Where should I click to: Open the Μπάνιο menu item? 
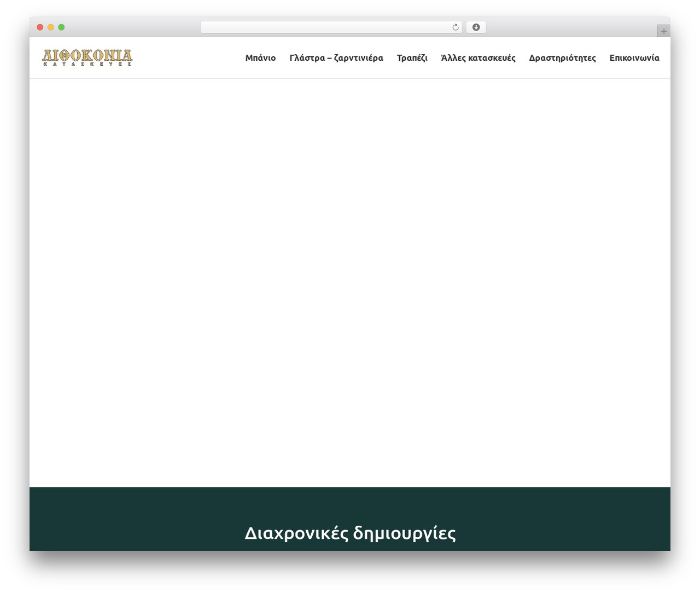(260, 58)
